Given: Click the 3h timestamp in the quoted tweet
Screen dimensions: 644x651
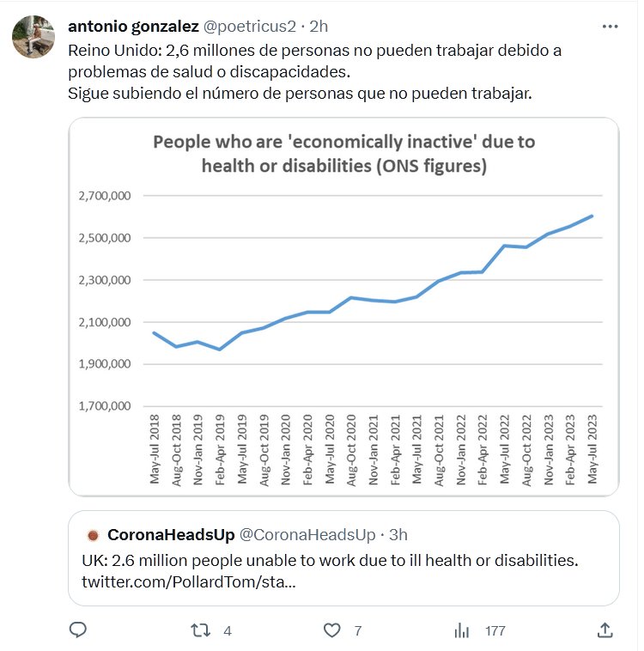Looking at the screenshot, I should (398, 535).
